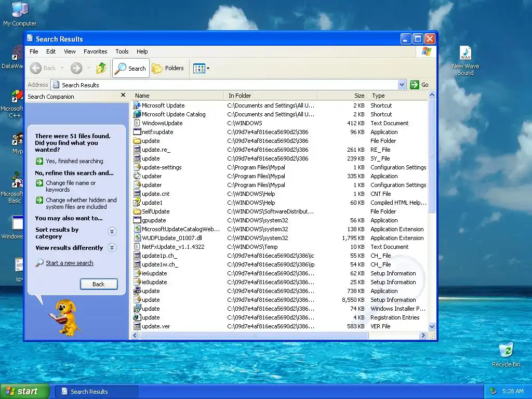The height and width of the screenshot is (399, 532).
Task: Open the Favorites menu
Action: click(x=96, y=51)
